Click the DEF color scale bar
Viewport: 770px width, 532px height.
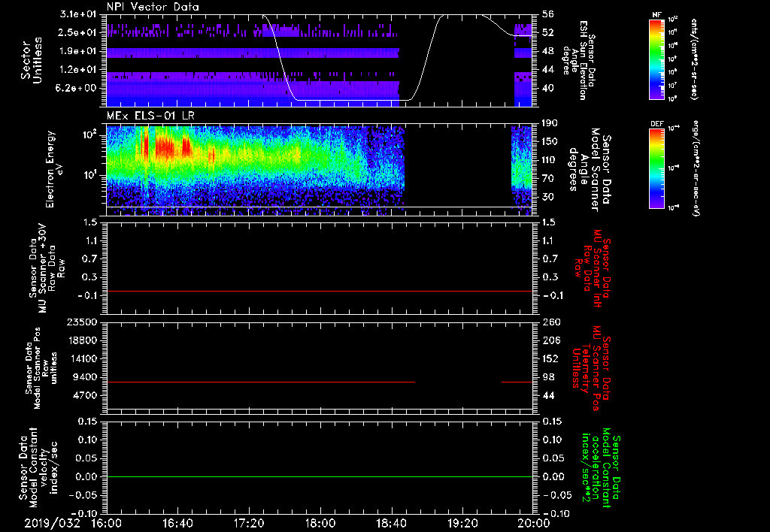pyautogui.click(x=656, y=168)
